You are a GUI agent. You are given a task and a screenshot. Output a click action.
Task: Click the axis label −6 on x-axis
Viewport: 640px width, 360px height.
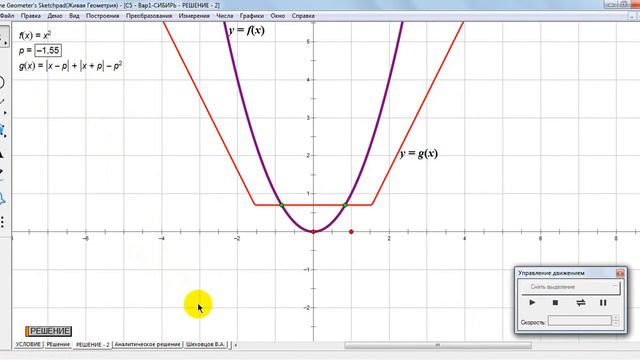[x=85, y=238]
